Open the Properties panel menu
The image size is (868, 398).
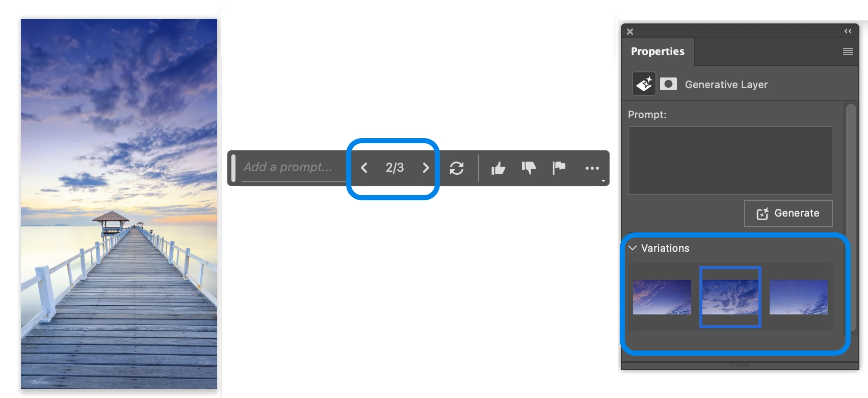[x=848, y=51]
